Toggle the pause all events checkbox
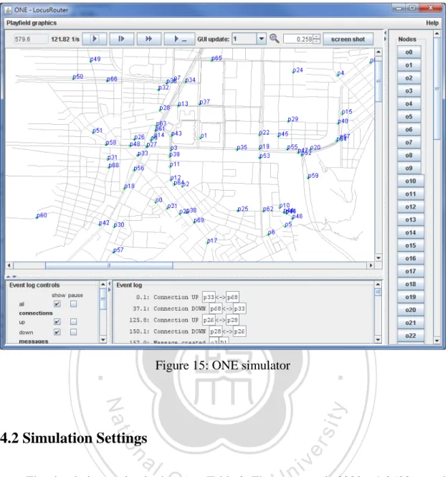Viewport: 448px width, 477px height. click(x=74, y=304)
